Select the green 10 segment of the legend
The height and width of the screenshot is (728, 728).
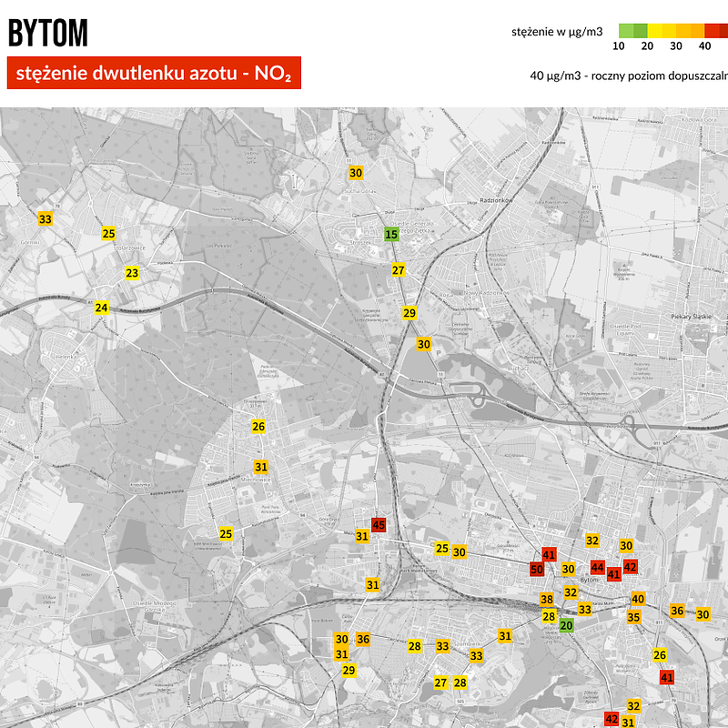624,30
